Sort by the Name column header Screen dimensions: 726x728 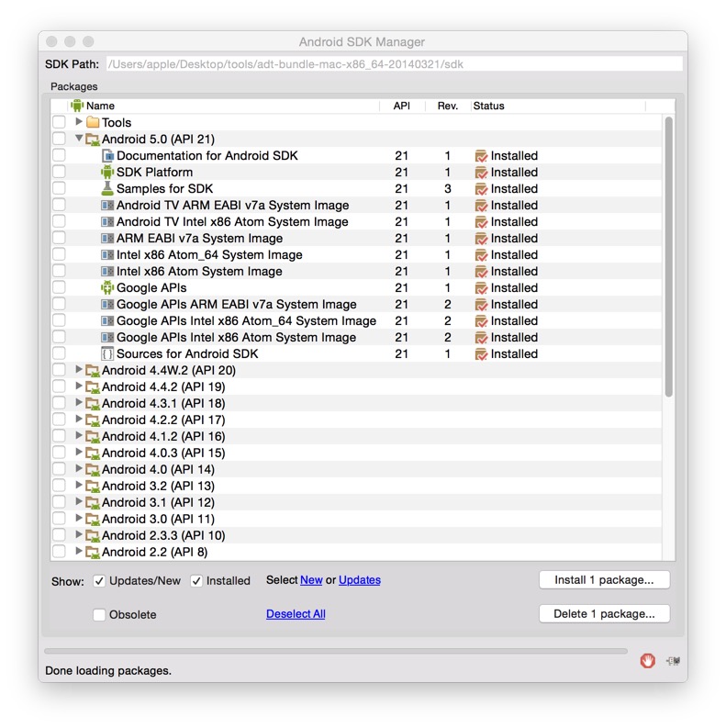click(223, 106)
